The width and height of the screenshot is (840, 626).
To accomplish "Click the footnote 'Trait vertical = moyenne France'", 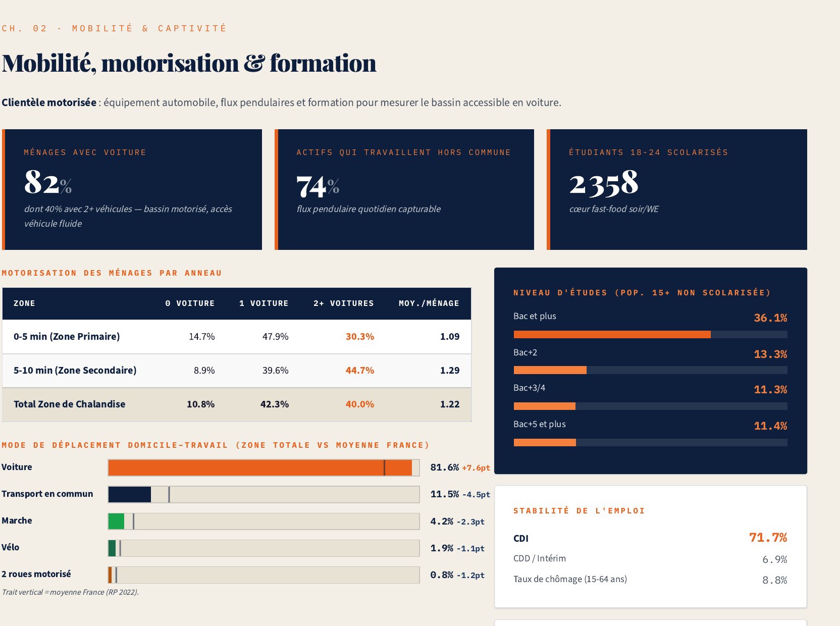I will coord(70,592).
